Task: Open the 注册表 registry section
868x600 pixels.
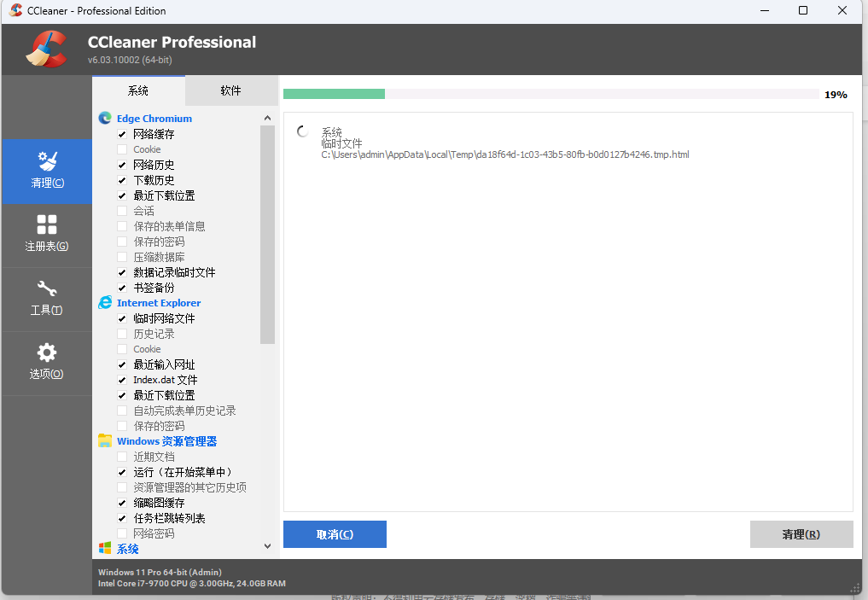Action: (47, 235)
